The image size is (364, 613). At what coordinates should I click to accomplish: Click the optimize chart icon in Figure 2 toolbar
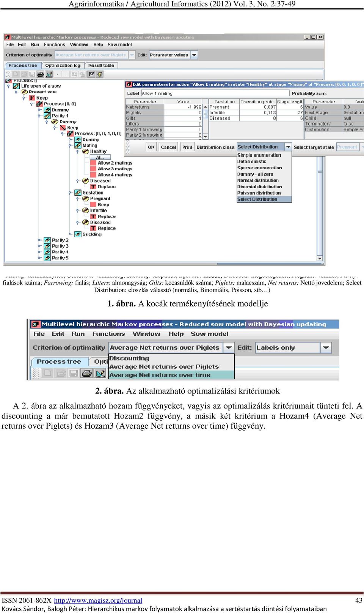(x=100, y=374)
